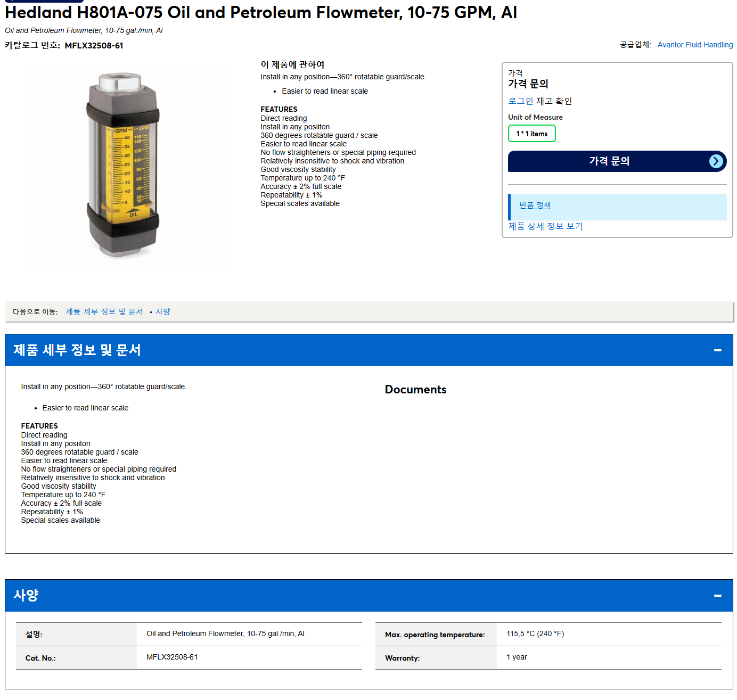Click the flowmeter product image
Viewport: 737px width, 700px height.
(123, 166)
